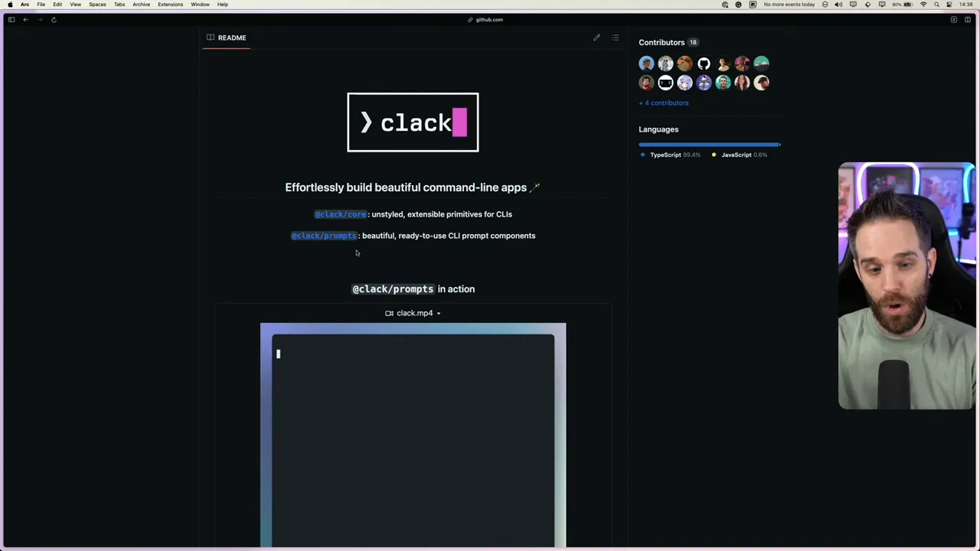Open the README outline list icon
The width and height of the screenshot is (980, 551).
[615, 37]
